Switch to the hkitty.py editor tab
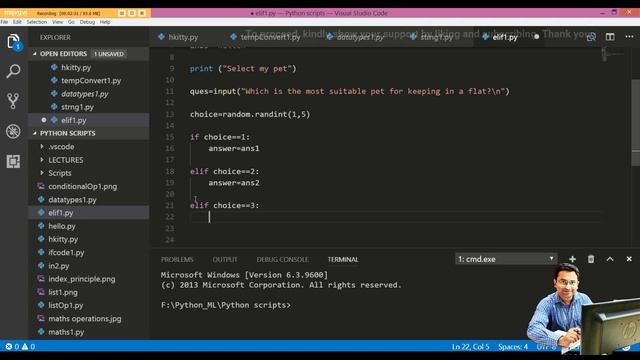Viewport: 640px width, 360px height. 183,37
